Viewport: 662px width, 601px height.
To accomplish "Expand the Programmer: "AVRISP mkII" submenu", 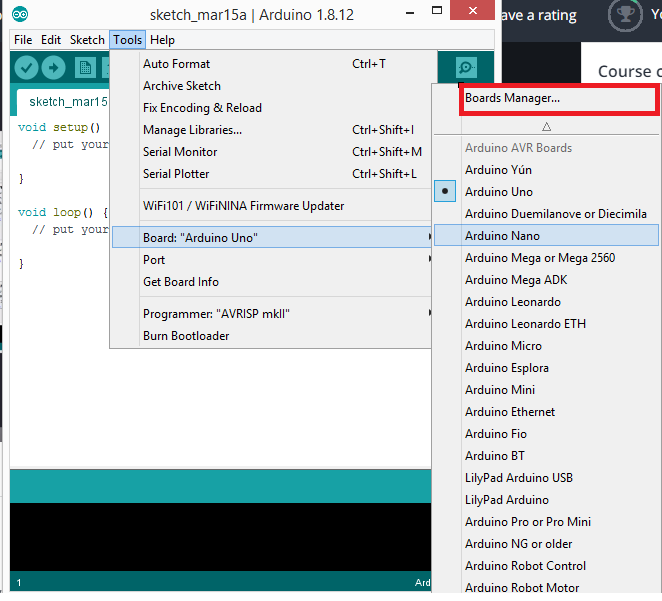I will tap(272, 314).
